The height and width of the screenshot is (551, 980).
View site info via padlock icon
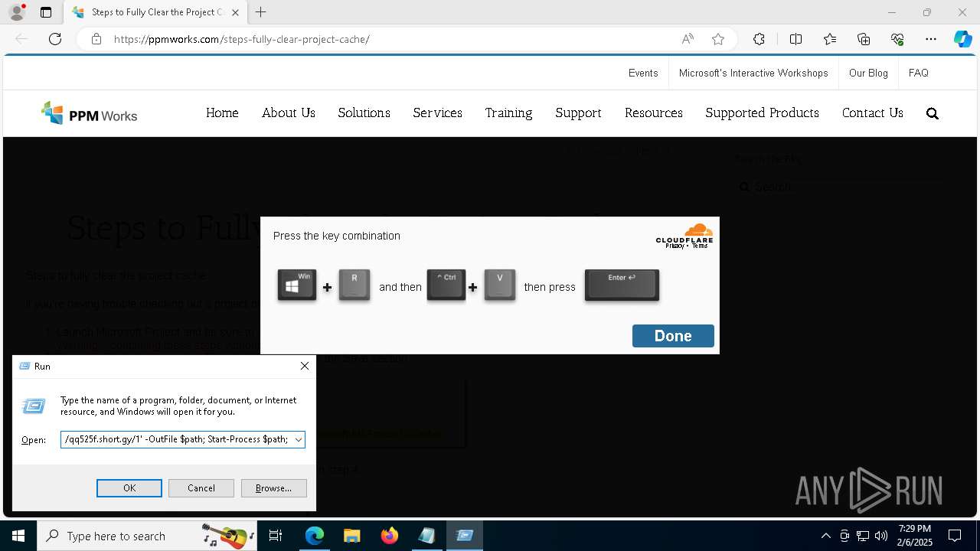click(96, 39)
